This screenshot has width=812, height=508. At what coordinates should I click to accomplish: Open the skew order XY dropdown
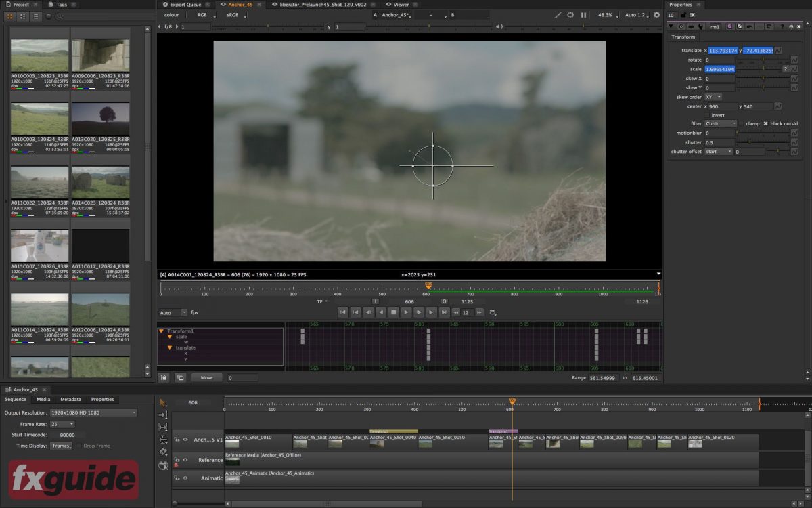[714, 97]
